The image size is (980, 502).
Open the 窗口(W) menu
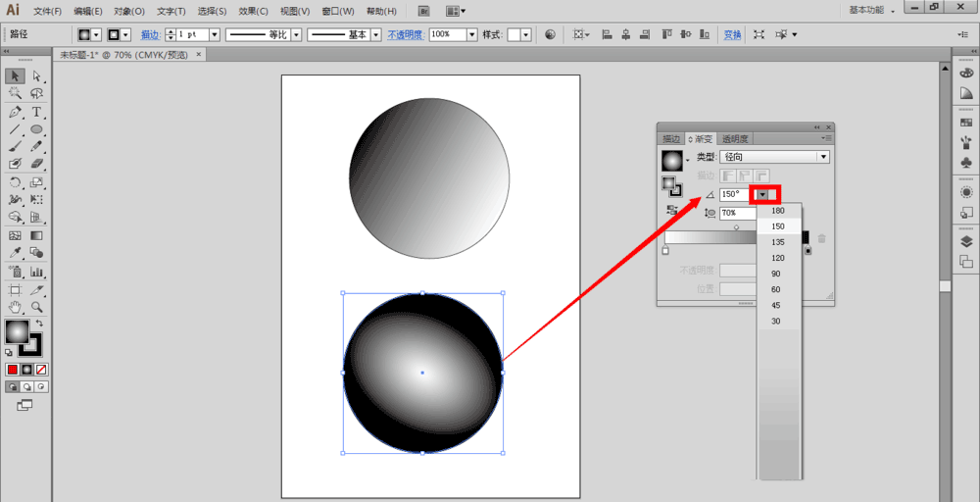pos(338,11)
